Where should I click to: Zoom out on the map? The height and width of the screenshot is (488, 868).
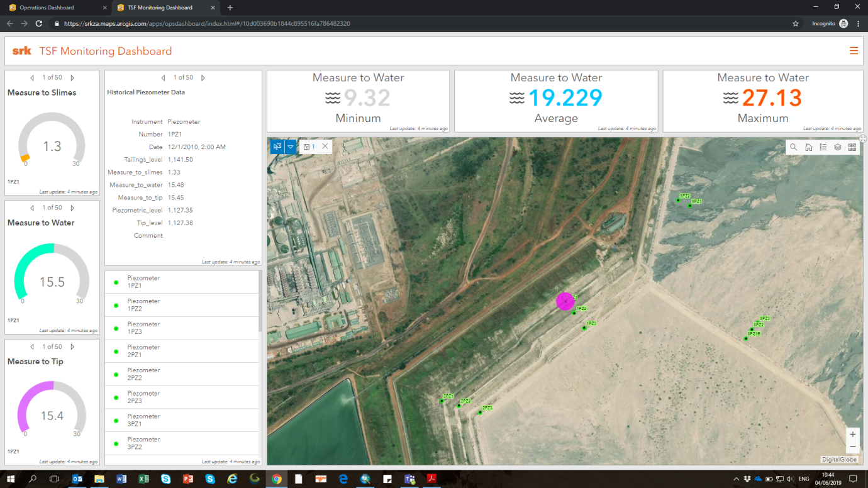point(853,446)
